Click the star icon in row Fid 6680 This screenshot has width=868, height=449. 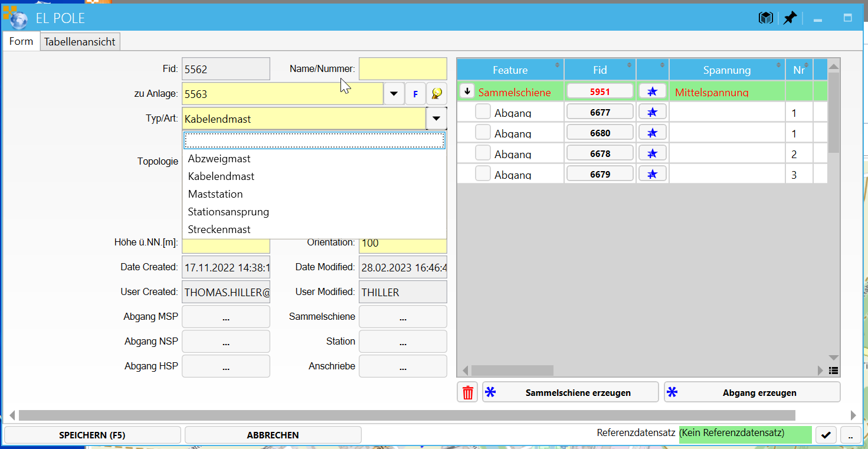tap(653, 133)
